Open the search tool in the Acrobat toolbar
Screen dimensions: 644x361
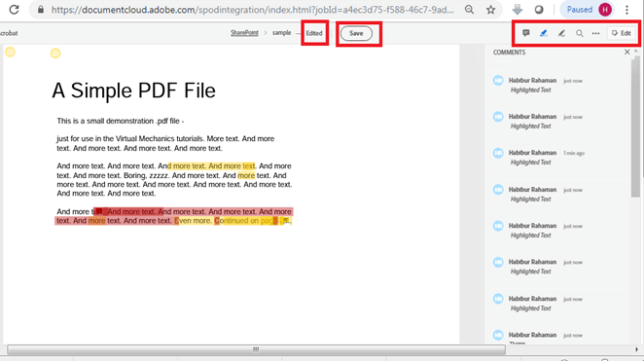(x=579, y=33)
